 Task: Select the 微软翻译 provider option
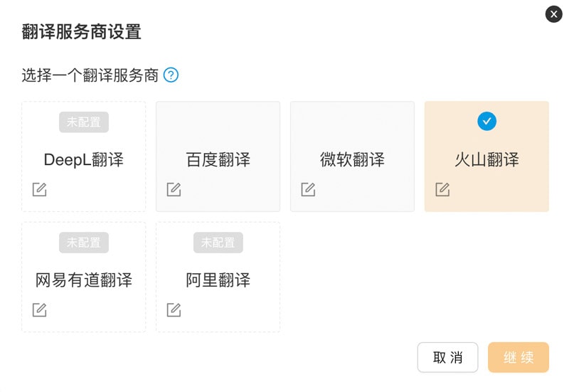click(x=352, y=159)
